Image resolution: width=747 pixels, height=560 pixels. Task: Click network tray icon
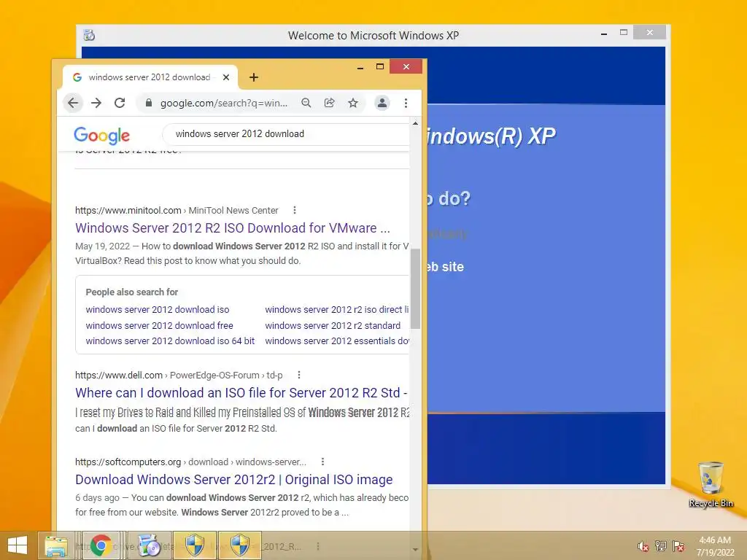click(x=661, y=546)
